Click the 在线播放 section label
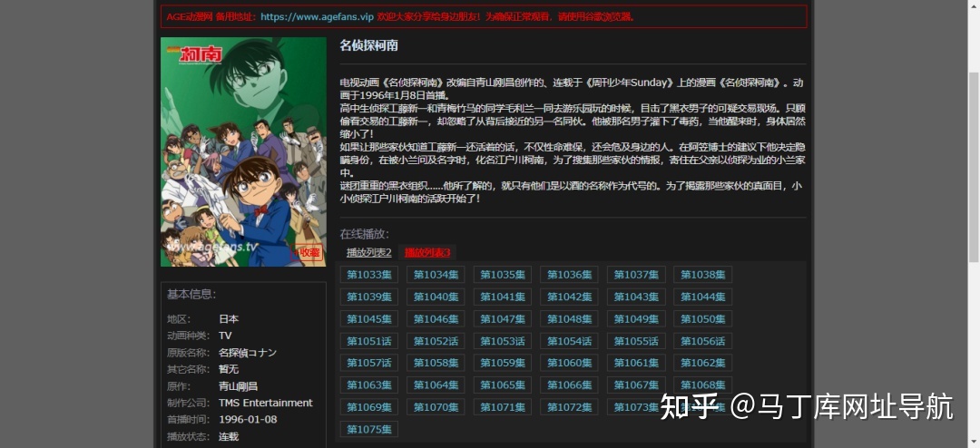The height and width of the screenshot is (448, 980). coord(365,234)
